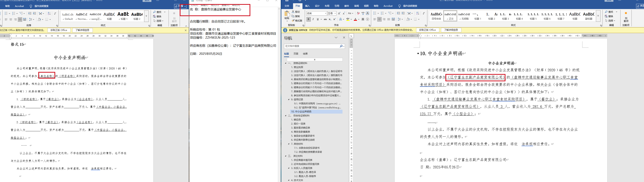Close the navigation (导航) pane

click(344, 38)
